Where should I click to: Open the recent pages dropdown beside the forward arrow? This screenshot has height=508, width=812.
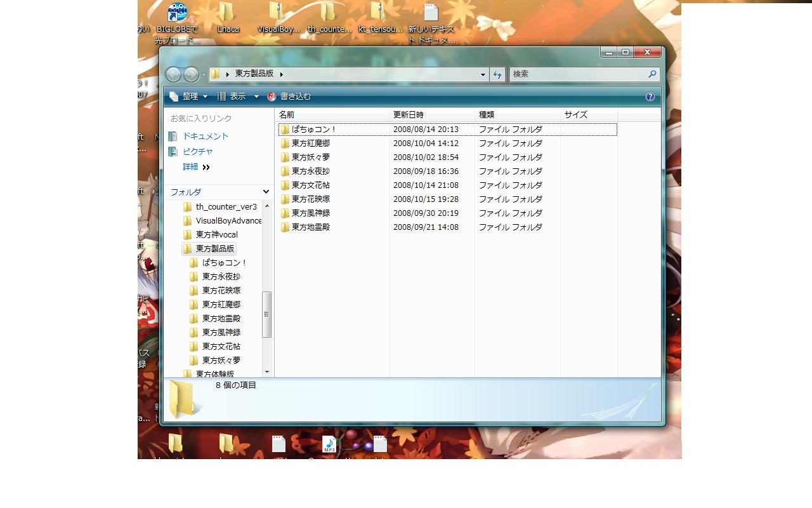[204, 75]
